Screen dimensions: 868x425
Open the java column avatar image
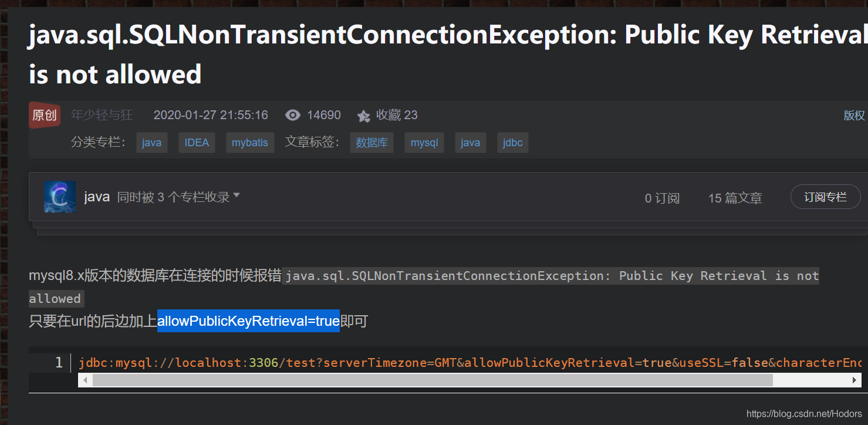[x=59, y=196]
